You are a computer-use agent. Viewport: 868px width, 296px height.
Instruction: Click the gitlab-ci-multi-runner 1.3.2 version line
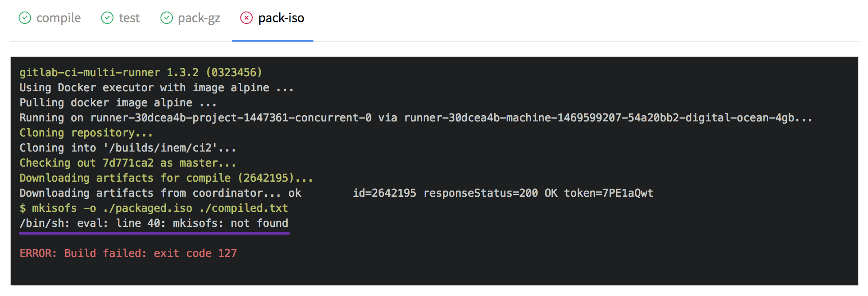click(x=141, y=72)
